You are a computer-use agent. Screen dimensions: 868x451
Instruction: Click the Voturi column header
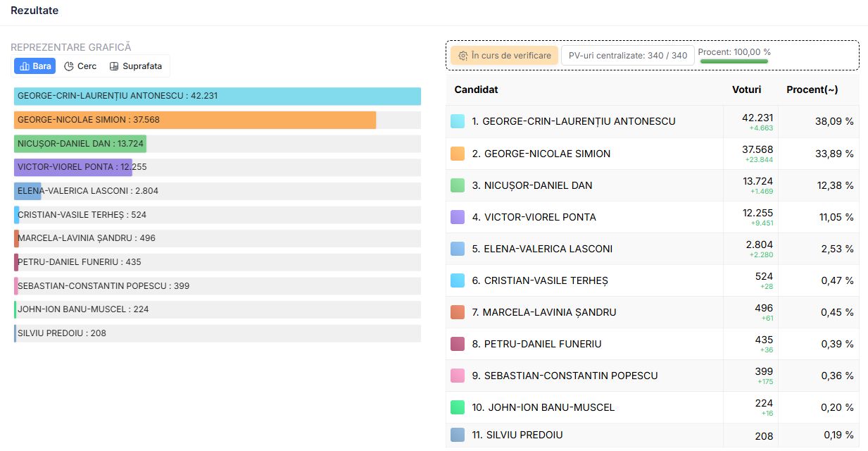(x=746, y=89)
